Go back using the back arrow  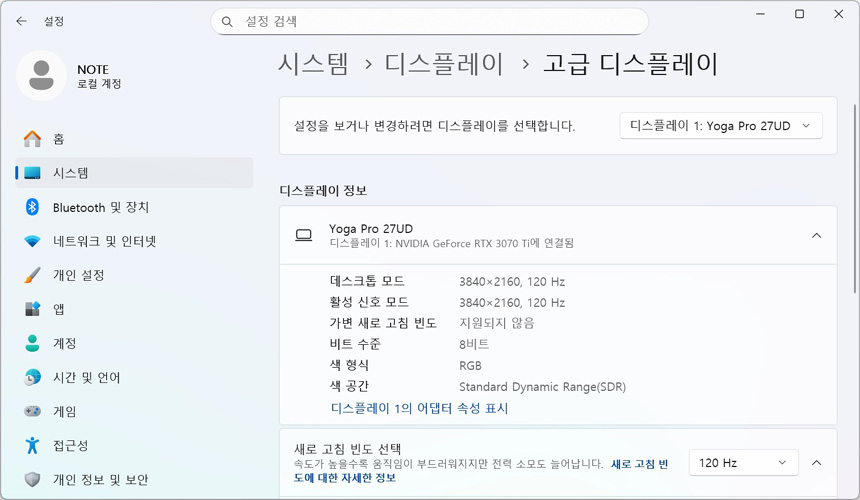click(21, 21)
